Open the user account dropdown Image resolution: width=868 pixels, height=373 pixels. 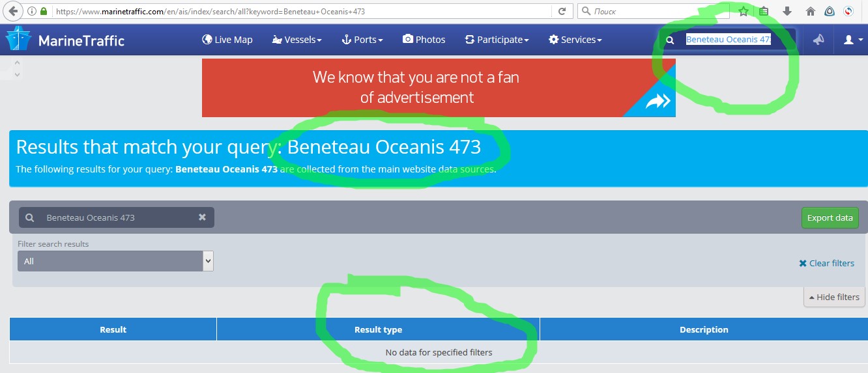[852, 40]
